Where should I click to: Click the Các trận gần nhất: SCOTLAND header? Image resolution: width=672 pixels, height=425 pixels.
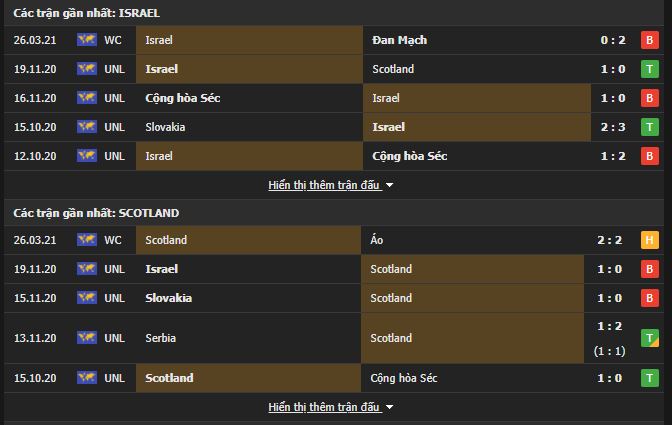tap(96, 213)
